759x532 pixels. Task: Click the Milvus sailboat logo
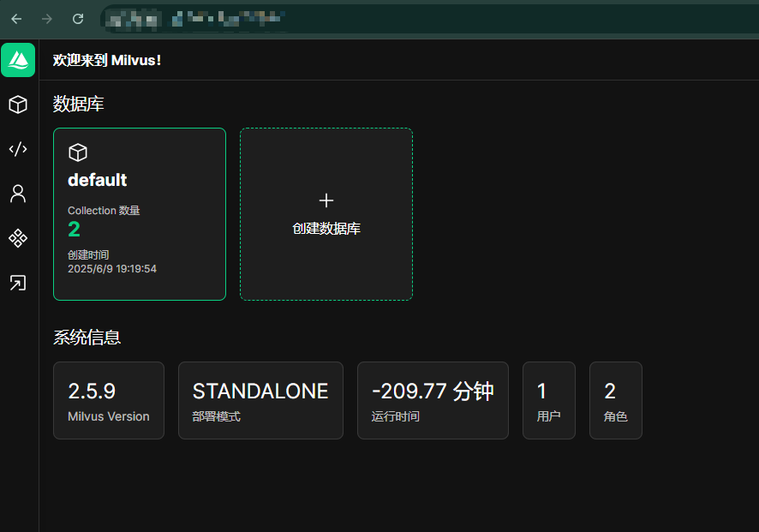coord(18,60)
